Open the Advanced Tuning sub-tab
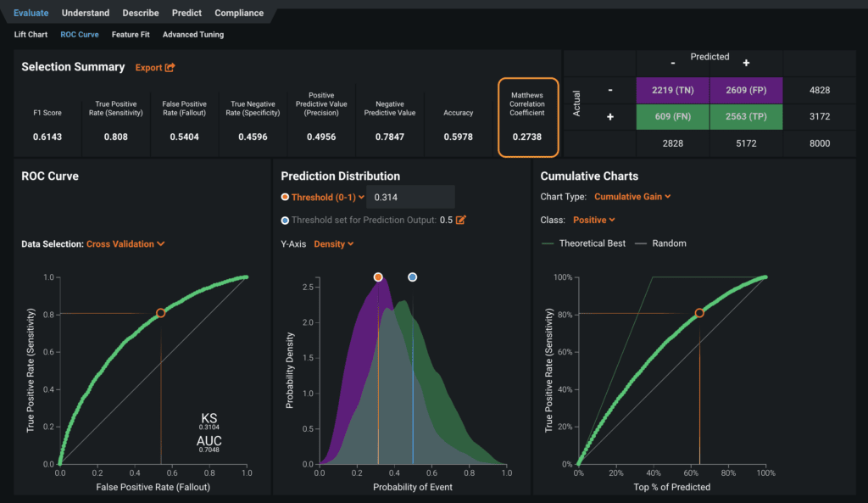 (x=193, y=34)
